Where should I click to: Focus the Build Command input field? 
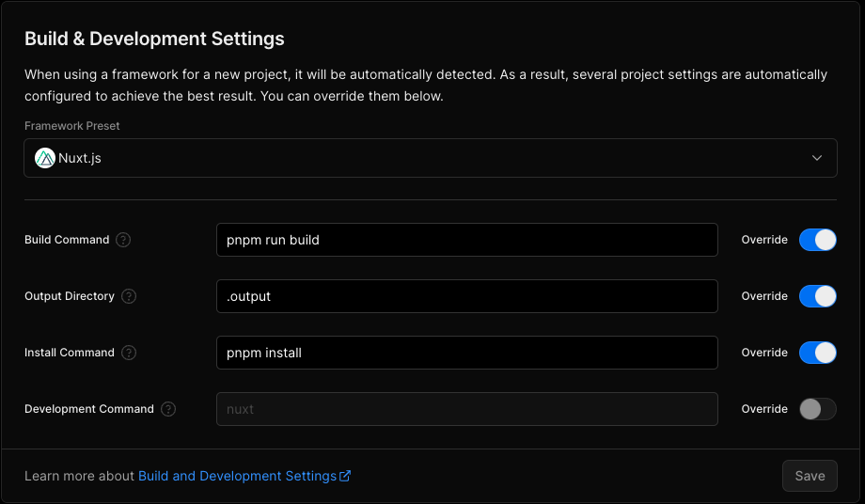click(x=466, y=240)
